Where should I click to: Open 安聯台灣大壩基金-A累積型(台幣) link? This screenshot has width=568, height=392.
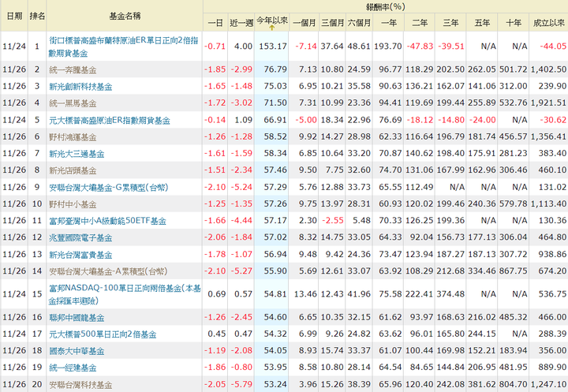108,271
